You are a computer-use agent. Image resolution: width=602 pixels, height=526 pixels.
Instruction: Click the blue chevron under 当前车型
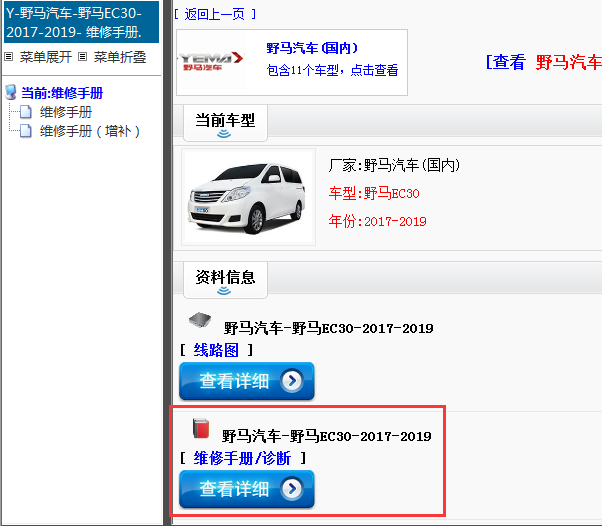click(224, 134)
